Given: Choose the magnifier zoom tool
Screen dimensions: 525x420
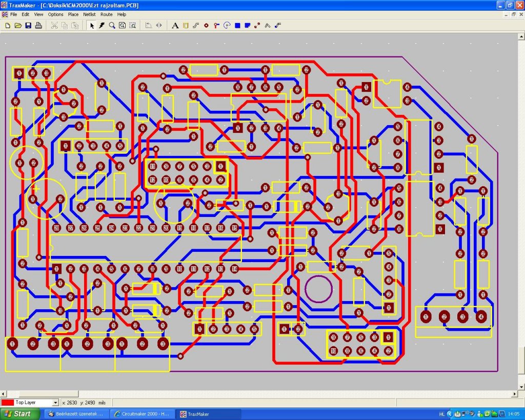Looking at the screenshot, I should pyautogui.click(x=112, y=26).
